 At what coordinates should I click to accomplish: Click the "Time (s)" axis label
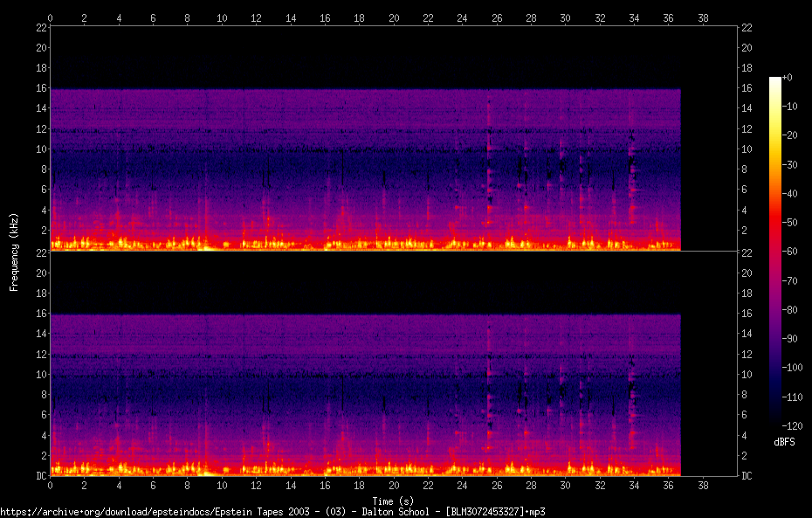393,501
